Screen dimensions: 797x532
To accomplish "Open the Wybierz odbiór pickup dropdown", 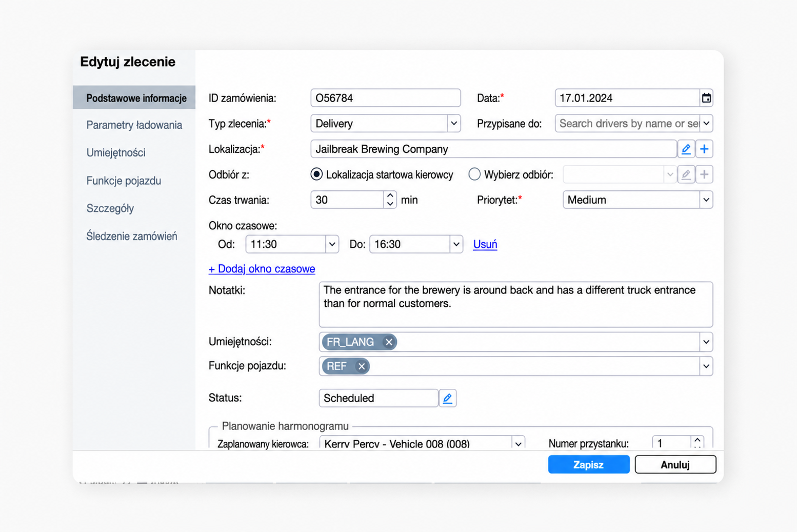I will pos(669,174).
